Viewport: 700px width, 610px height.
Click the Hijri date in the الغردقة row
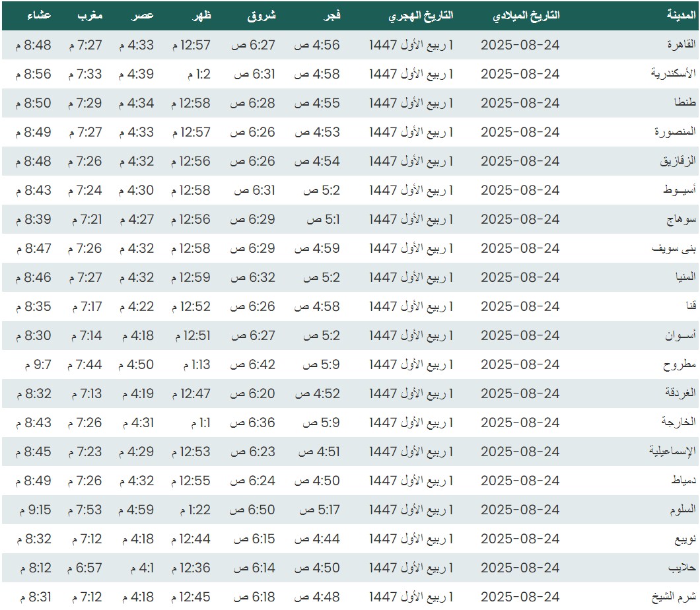tap(411, 393)
